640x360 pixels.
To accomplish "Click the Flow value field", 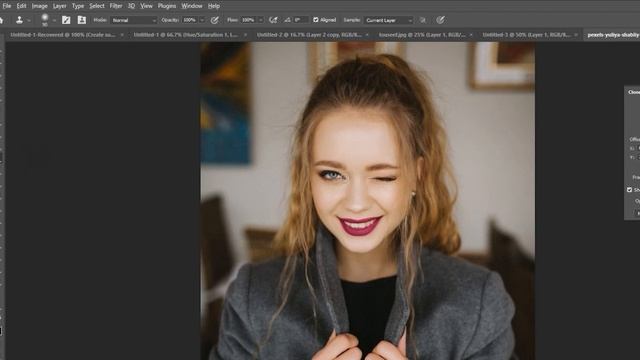I will 249,20.
